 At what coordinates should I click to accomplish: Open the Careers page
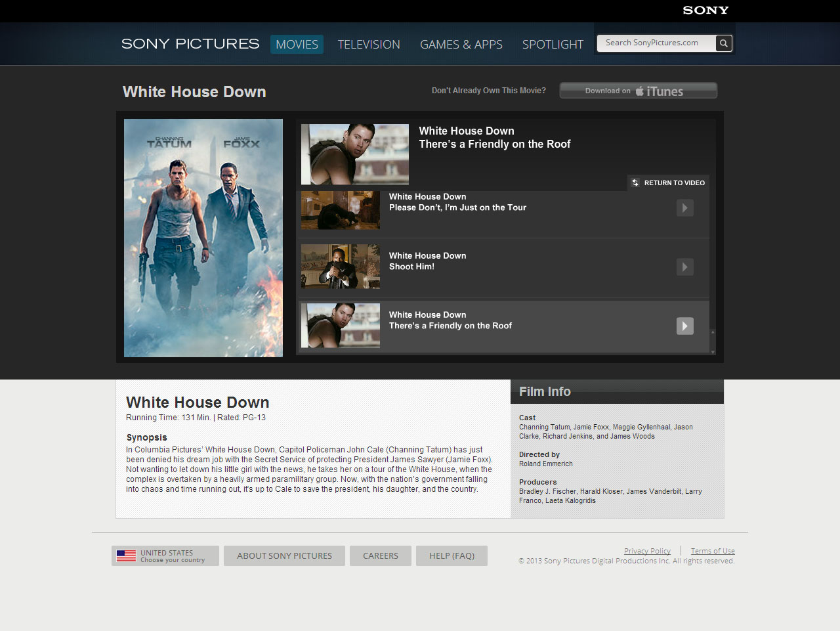pyautogui.click(x=381, y=555)
